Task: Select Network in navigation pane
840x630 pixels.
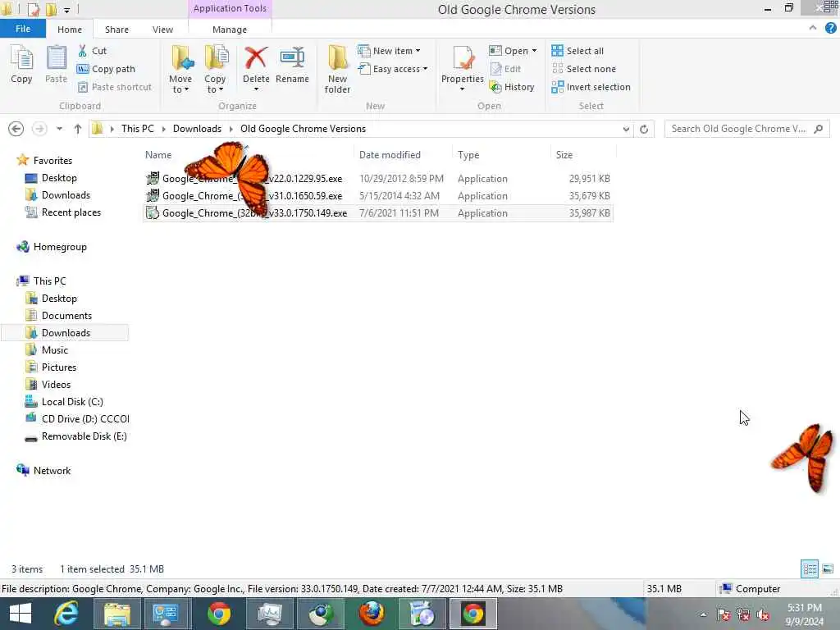Action: point(44,470)
